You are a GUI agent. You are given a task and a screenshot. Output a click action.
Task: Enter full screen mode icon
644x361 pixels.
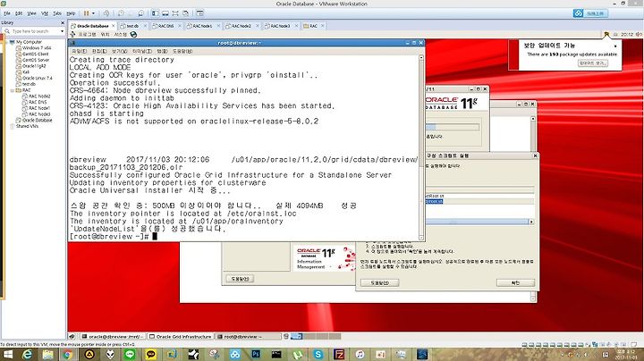[x=175, y=13]
